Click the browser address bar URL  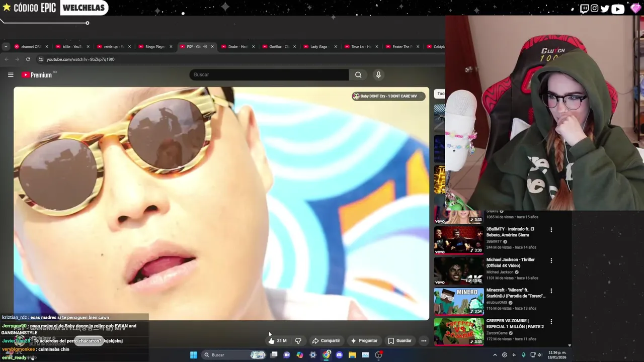(80, 59)
